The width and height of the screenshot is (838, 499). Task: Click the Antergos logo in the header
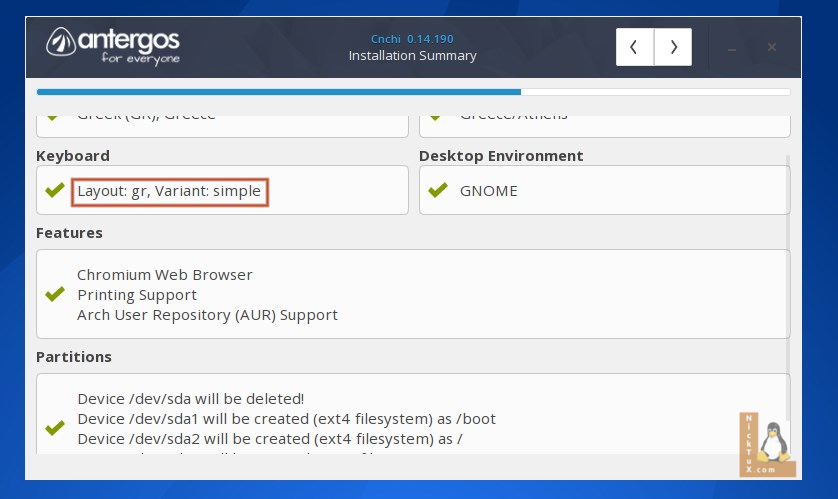pyautogui.click(x=113, y=45)
